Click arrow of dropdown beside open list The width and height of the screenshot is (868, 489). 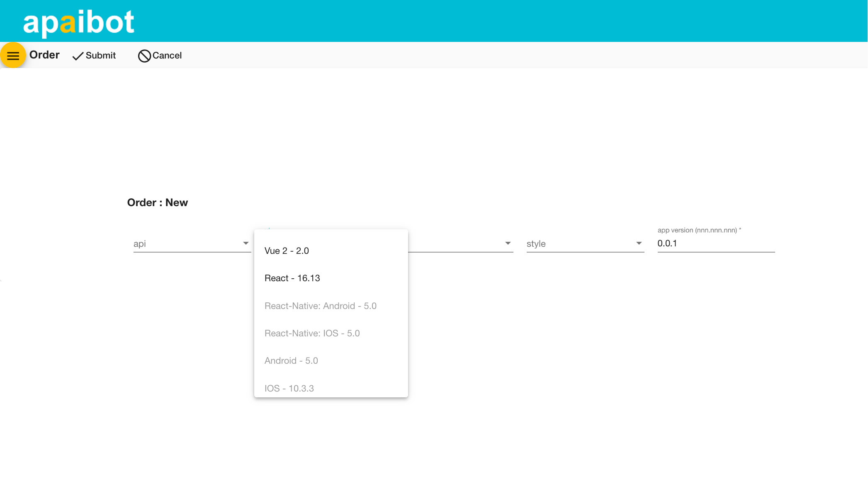(x=508, y=243)
